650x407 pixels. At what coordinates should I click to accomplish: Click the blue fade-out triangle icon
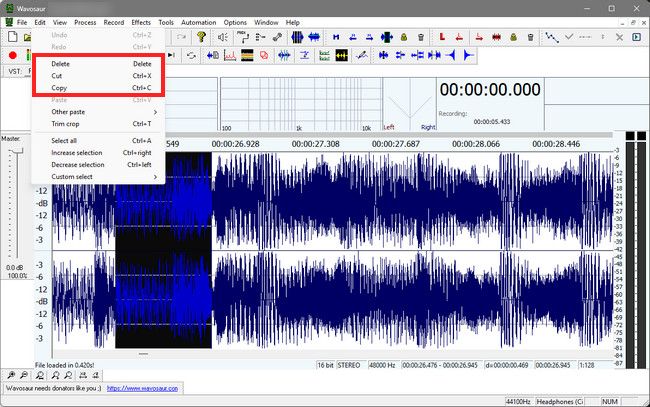coord(468,55)
